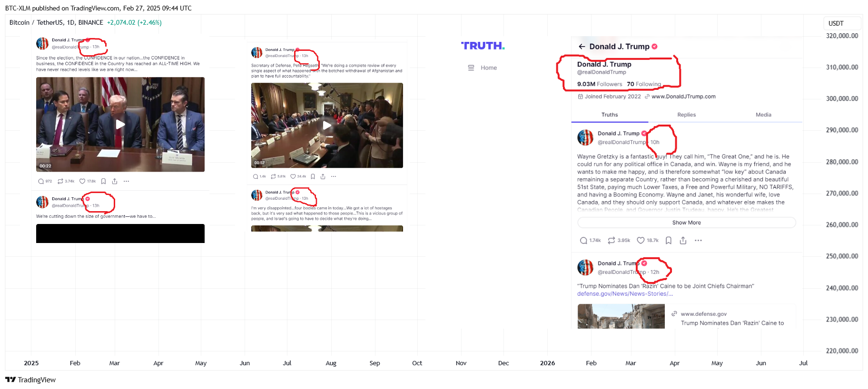Open more options on Secretary of Defense post
Viewport: 868px width, 389px height.
pos(334,176)
